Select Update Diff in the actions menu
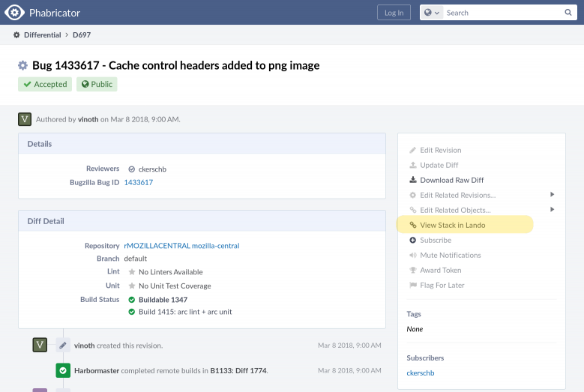The image size is (584, 392). [x=439, y=166]
